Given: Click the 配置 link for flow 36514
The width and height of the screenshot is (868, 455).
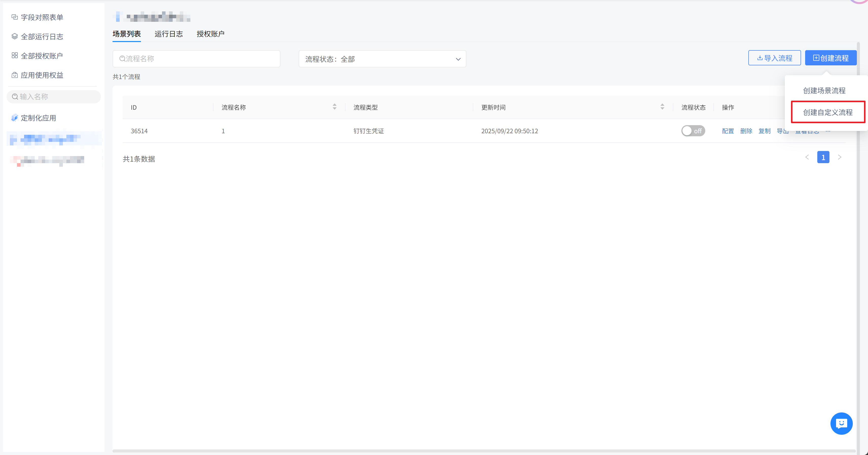Looking at the screenshot, I should (x=728, y=131).
